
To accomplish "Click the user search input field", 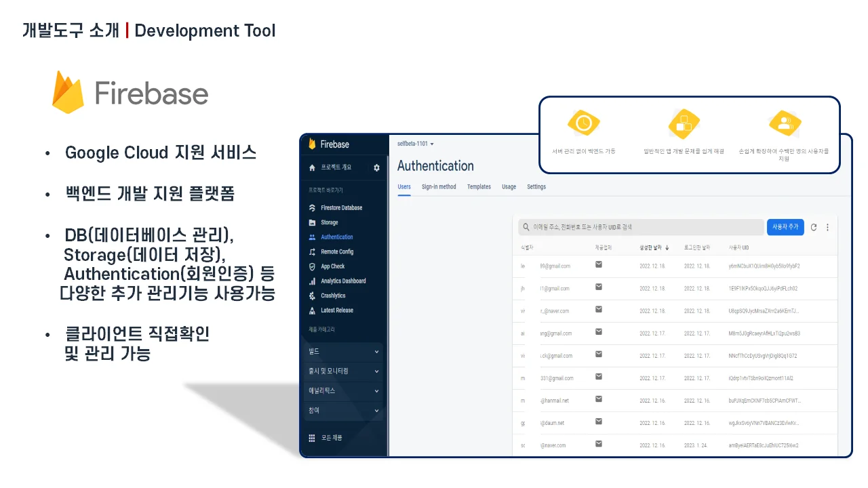I will [x=641, y=227].
